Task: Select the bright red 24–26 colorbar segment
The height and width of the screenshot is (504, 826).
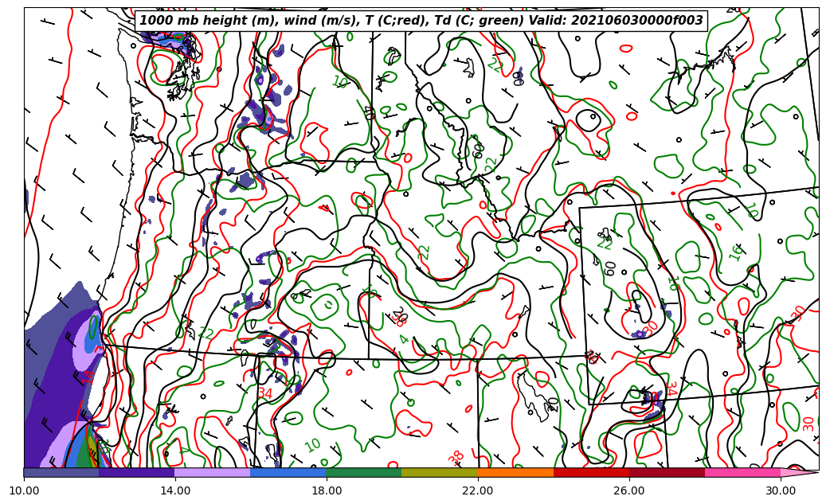Action: (x=591, y=472)
